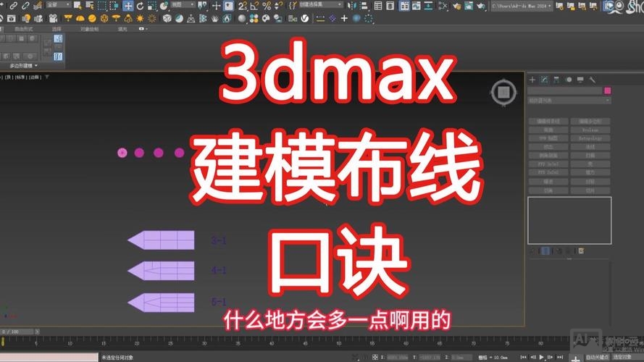This screenshot has height=362, width=644.
Task: Expand the modifier list dropdown
Action: coord(569,101)
